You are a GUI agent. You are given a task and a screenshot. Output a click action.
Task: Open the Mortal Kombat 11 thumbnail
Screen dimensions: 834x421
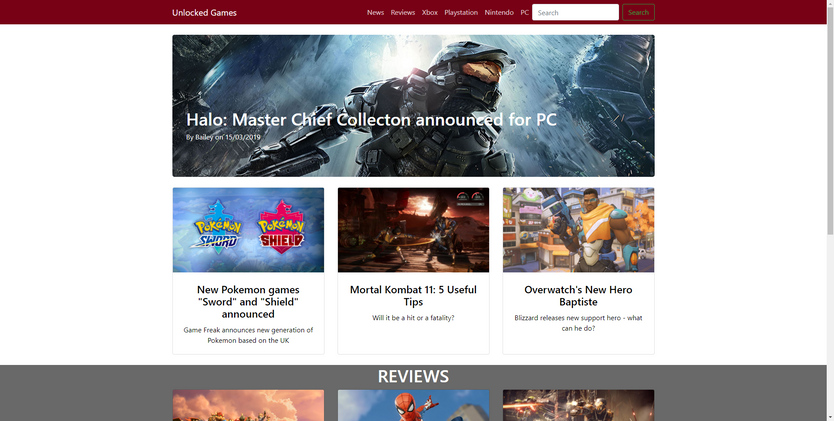click(413, 230)
